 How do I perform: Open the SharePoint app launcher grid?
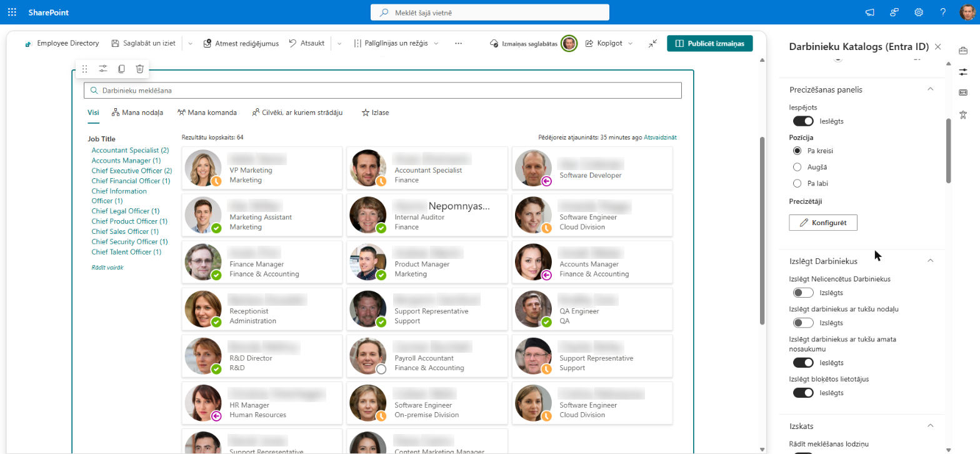coord(12,12)
